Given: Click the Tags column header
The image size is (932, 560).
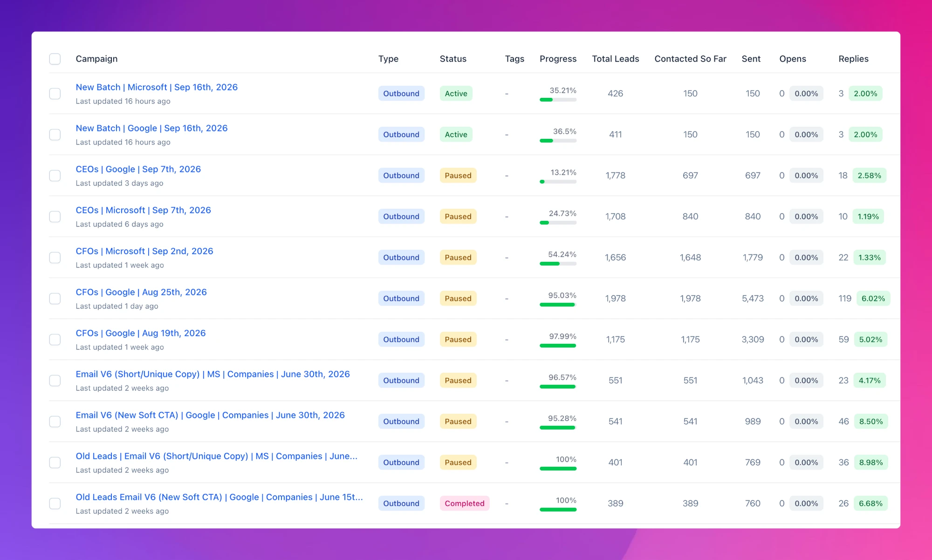Looking at the screenshot, I should click(x=514, y=59).
